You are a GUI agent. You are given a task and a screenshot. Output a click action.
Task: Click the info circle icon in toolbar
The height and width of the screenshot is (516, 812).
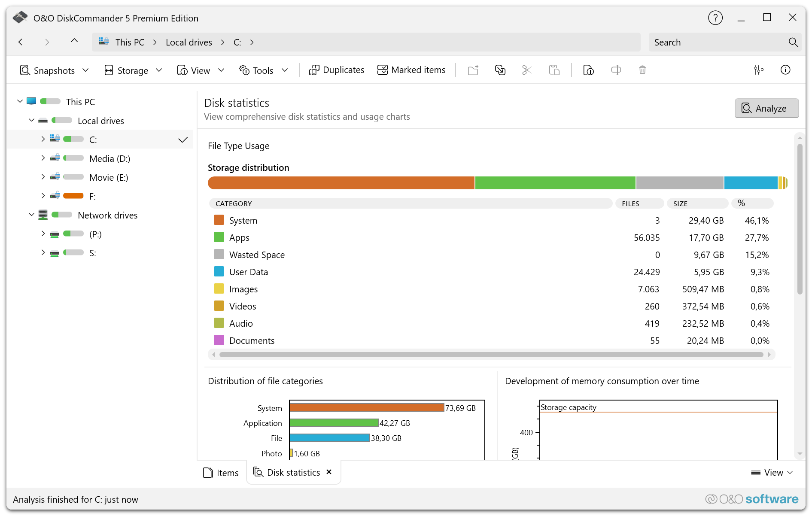pos(785,70)
